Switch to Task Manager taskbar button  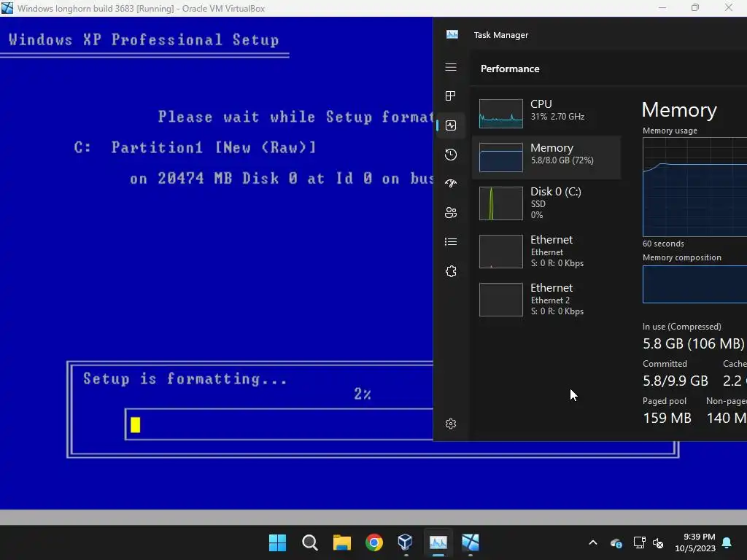coord(438,542)
